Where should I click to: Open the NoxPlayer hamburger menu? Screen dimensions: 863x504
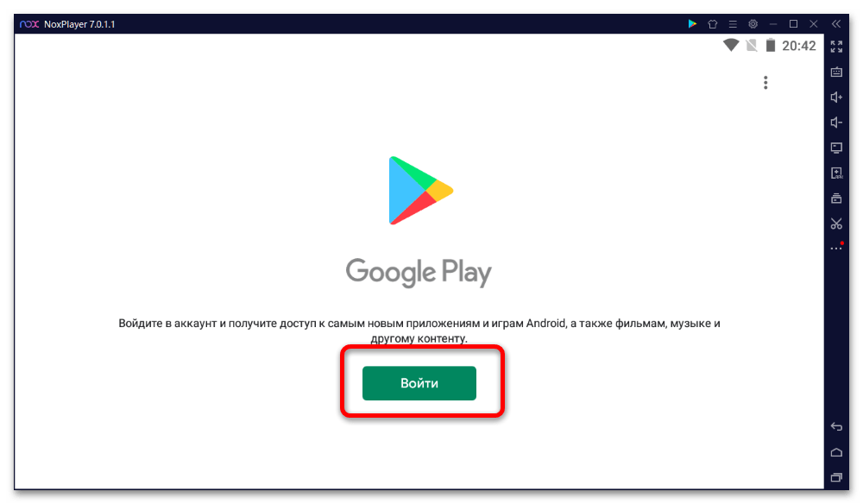point(733,23)
